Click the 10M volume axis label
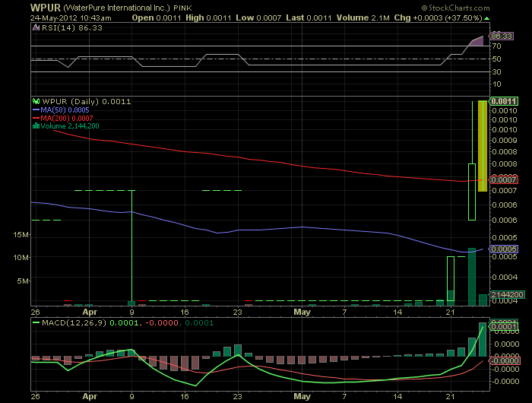This screenshot has height=403, width=532. pyautogui.click(x=21, y=257)
